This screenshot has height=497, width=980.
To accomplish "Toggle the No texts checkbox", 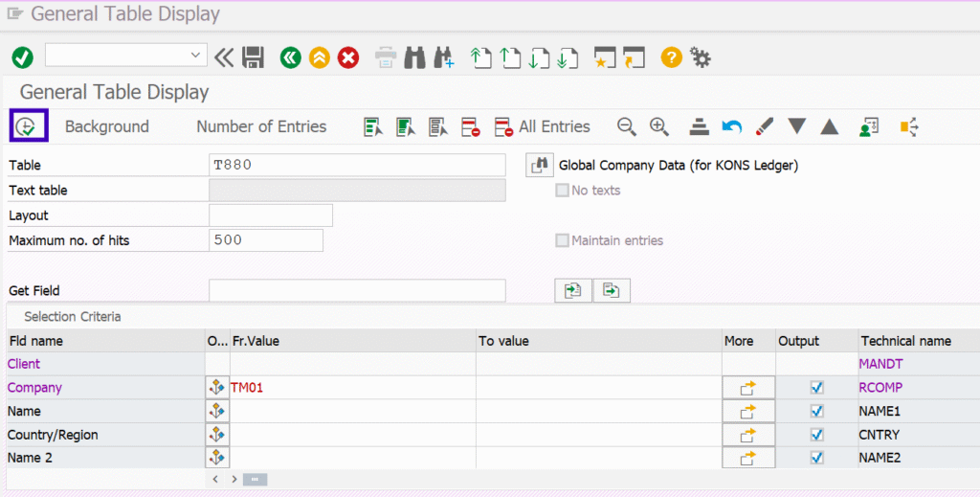I will click(x=562, y=190).
